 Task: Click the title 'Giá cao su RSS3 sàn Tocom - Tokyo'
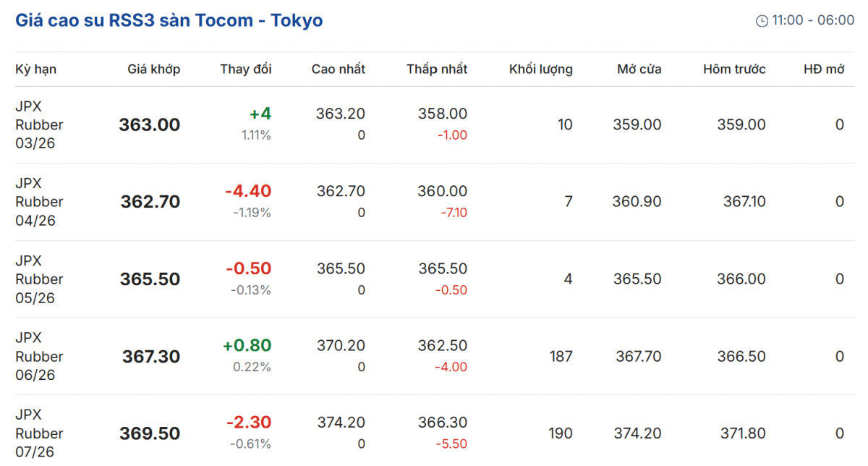[x=169, y=20]
